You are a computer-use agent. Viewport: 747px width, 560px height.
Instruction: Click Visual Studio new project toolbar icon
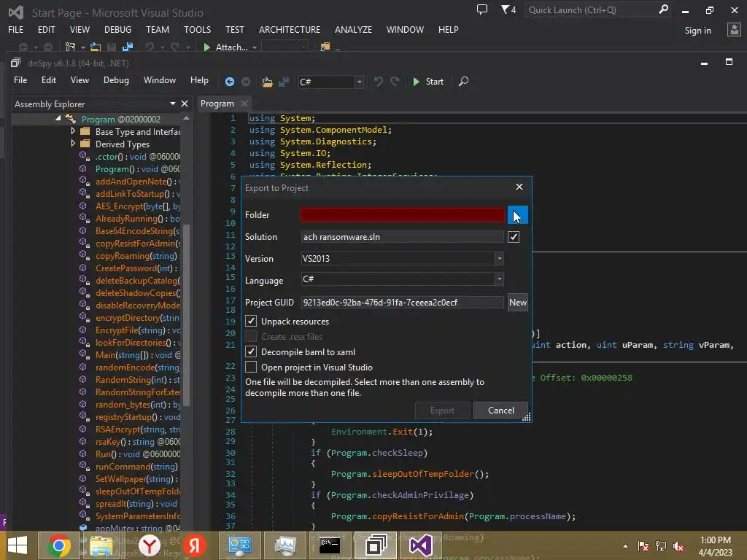coord(71,47)
